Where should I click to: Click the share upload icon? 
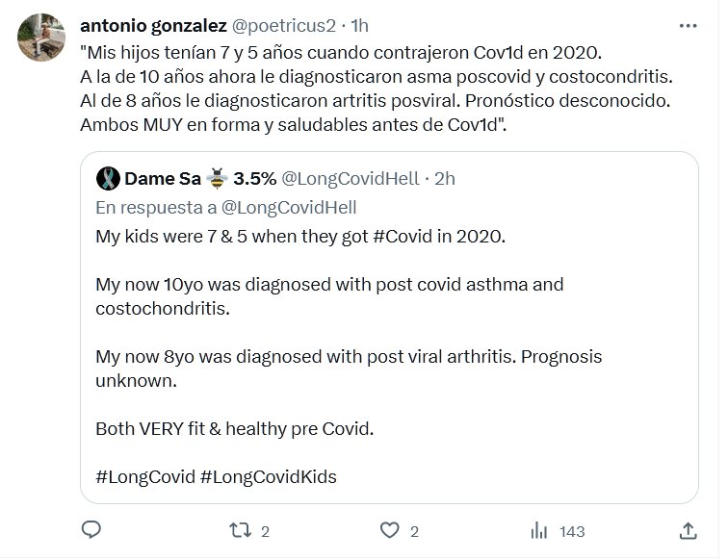pyautogui.click(x=688, y=530)
